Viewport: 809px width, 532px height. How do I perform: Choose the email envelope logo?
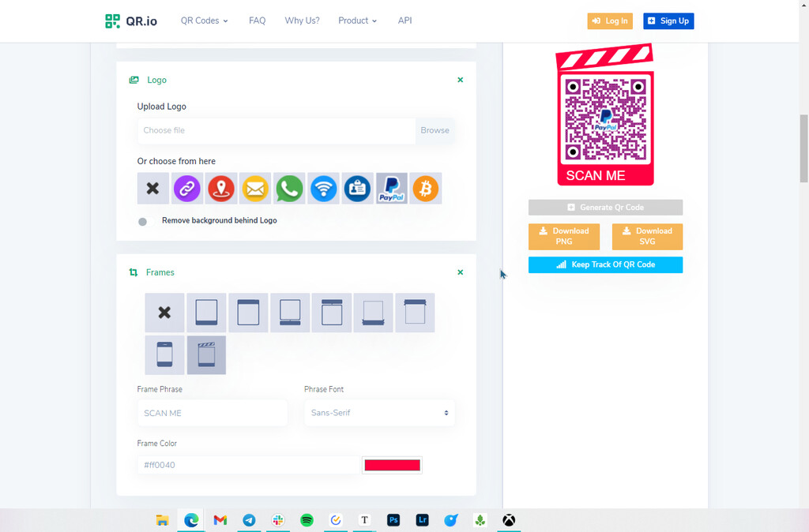pyautogui.click(x=255, y=189)
